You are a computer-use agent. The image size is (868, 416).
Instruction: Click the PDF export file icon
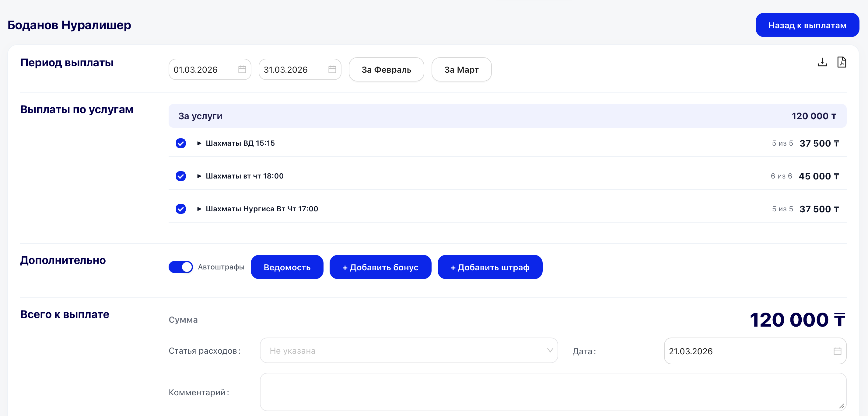coord(842,62)
